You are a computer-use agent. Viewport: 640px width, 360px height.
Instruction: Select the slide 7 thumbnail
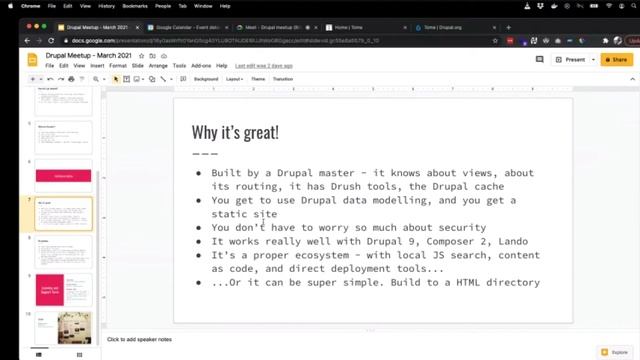click(x=64, y=213)
